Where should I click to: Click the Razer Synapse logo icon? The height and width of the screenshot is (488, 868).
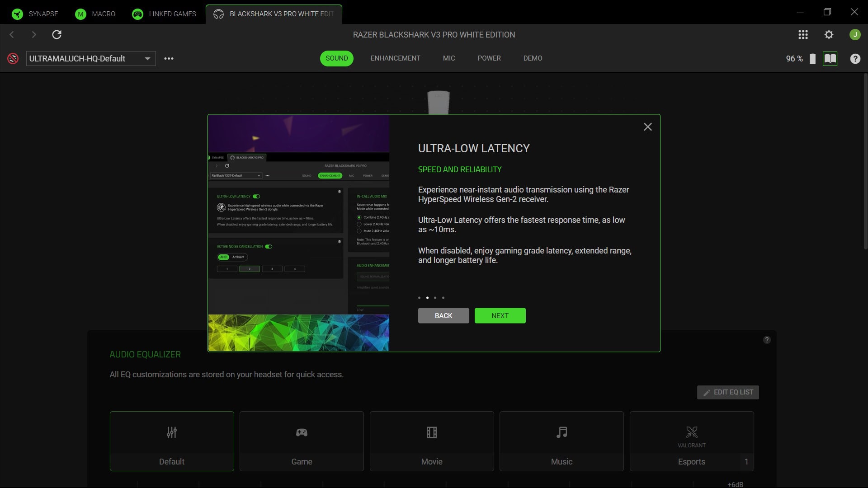17,14
